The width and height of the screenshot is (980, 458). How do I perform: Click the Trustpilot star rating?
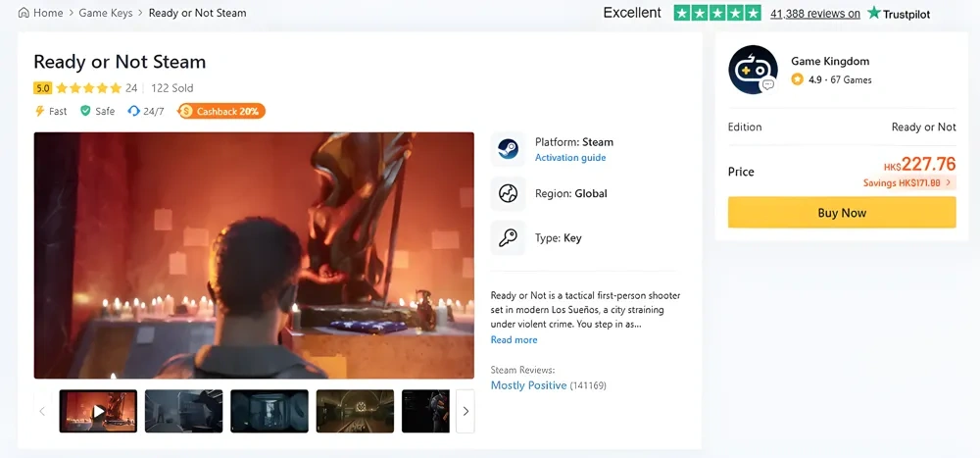pyautogui.click(x=717, y=14)
